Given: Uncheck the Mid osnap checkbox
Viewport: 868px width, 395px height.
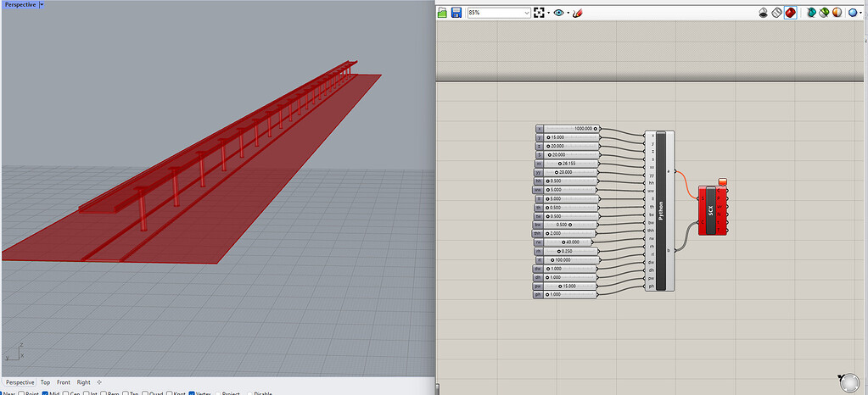Looking at the screenshot, I should pos(45,394).
